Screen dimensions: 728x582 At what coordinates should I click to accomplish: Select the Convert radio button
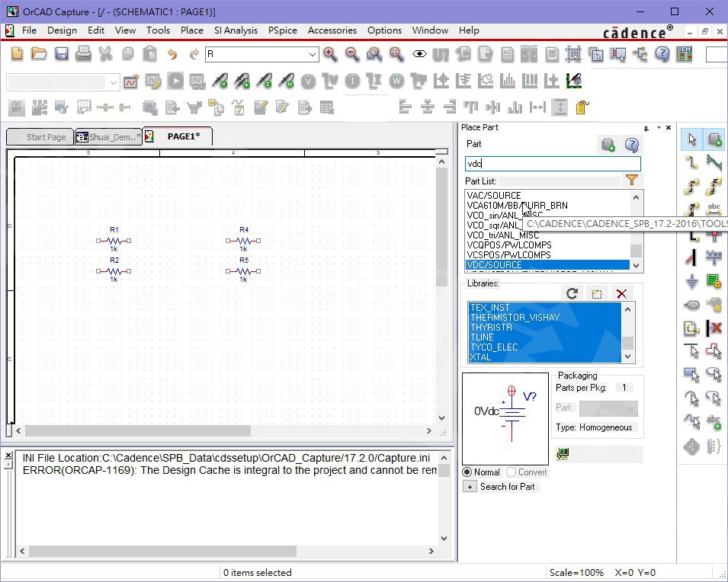coord(512,472)
